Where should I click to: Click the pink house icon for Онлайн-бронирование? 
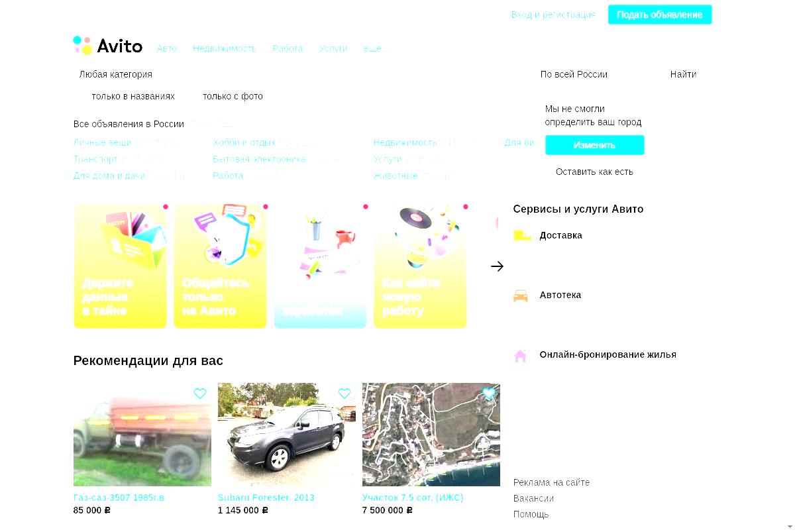[521, 356]
